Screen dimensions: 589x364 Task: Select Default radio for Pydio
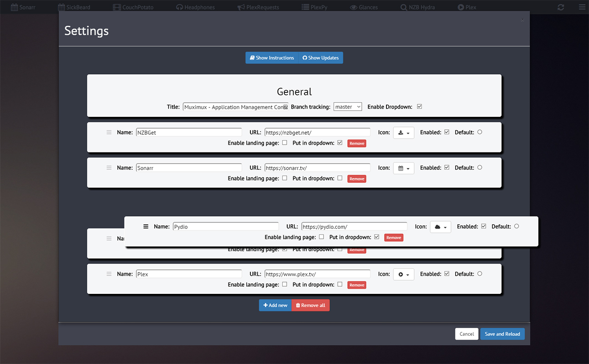point(517,226)
